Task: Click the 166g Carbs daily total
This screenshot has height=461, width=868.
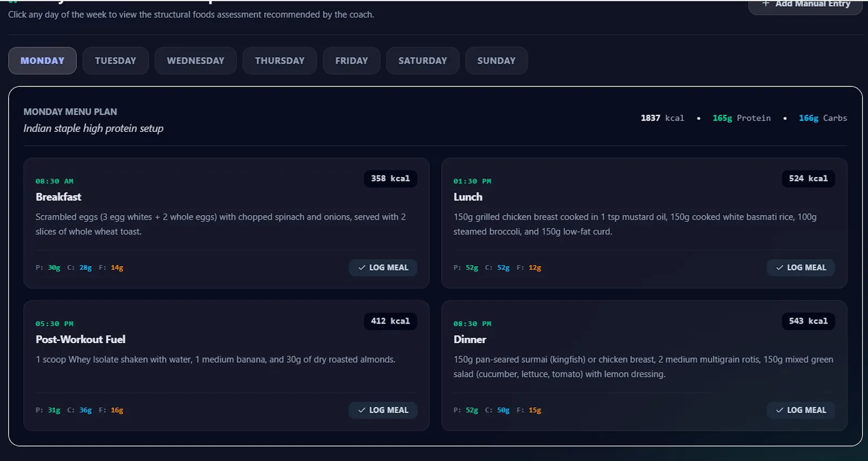Action: click(823, 118)
